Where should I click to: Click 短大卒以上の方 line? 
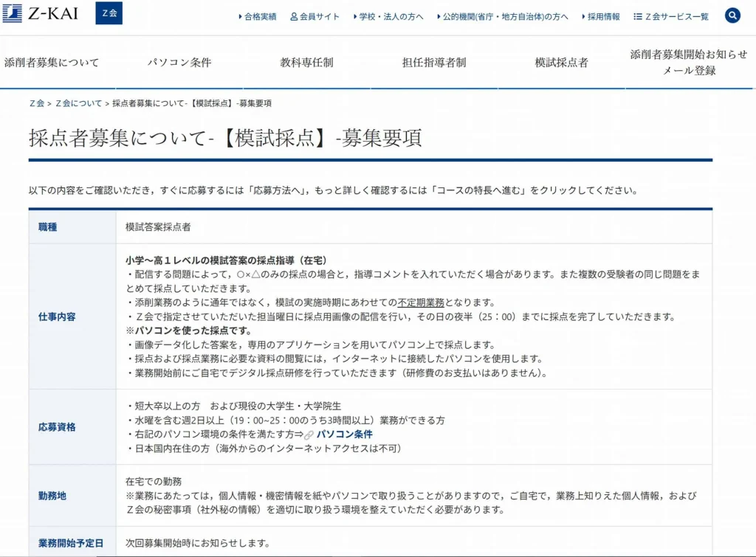coord(234,406)
